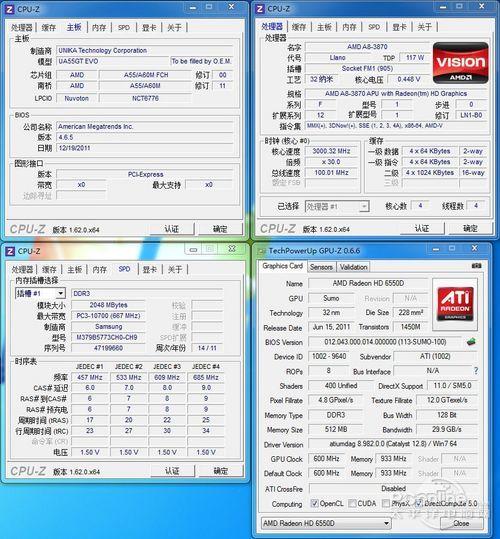Click the CPU-Z icon in processor window title bar
The image size is (500, 539).
pos(260,9)
